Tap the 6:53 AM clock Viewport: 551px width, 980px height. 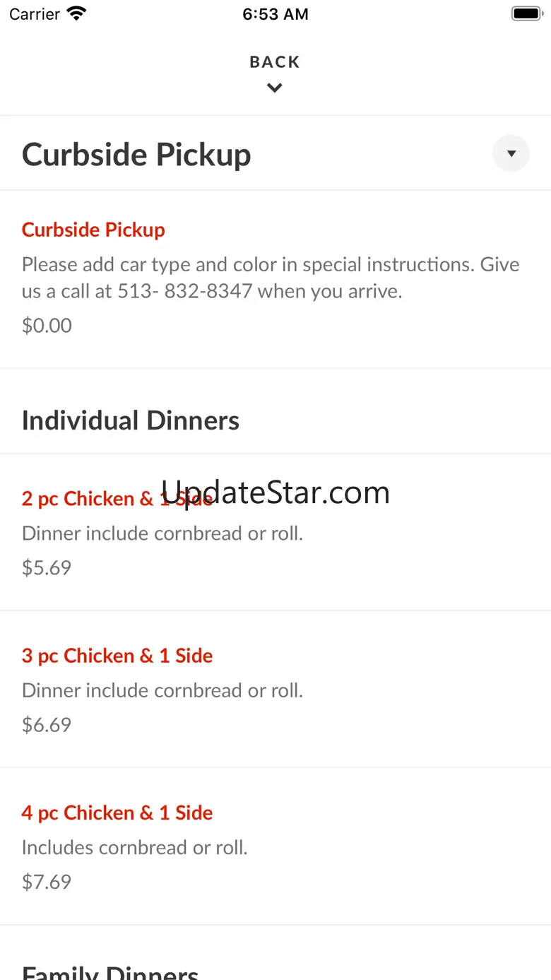(x=275, y=14)
